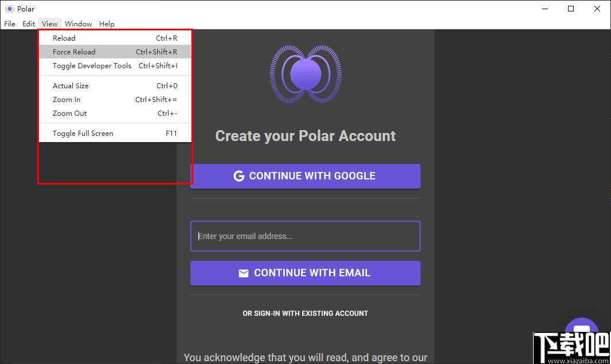
Task: Choose Reload from the open menu
Action: point(64,38)
